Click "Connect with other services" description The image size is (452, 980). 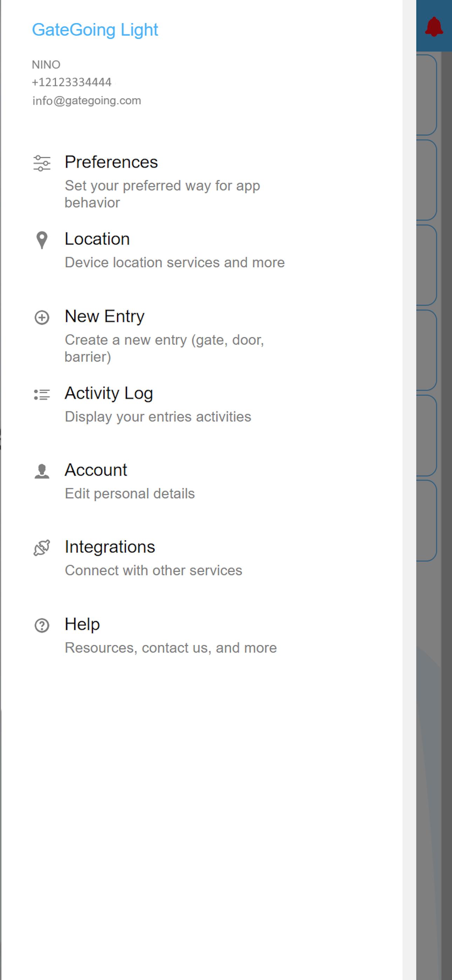153,570
